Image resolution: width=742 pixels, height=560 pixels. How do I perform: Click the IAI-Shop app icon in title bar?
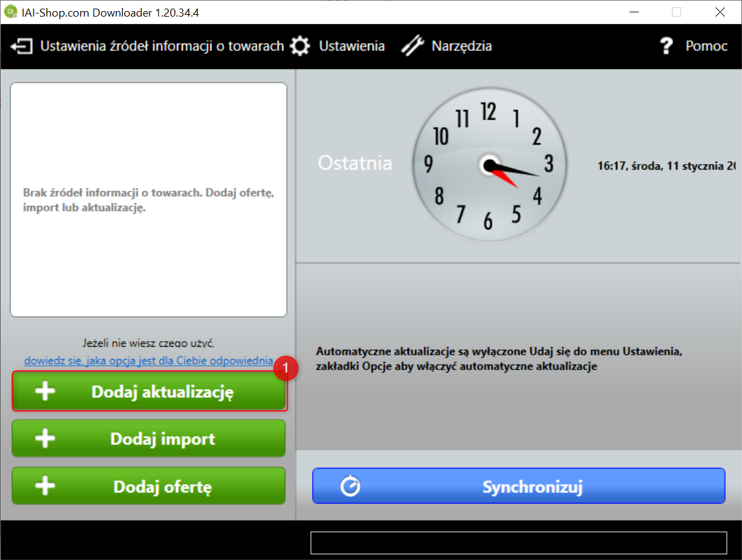[11, 12]
